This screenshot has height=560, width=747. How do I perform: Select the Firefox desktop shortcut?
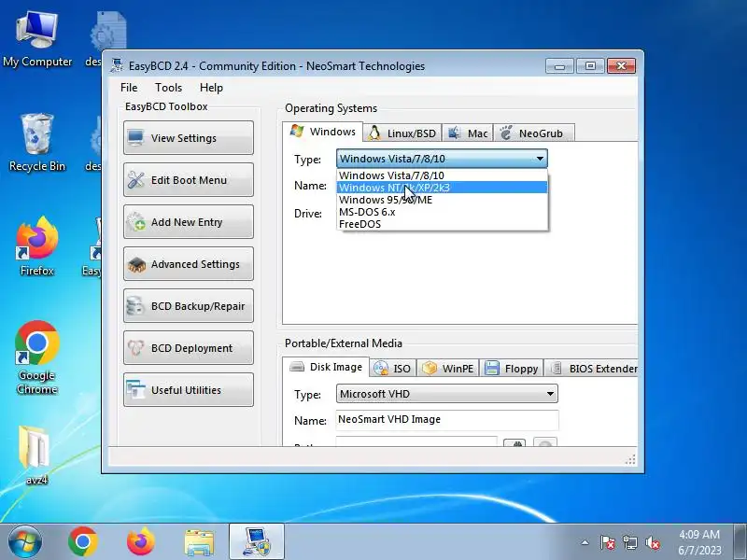[x=37, y=246]
